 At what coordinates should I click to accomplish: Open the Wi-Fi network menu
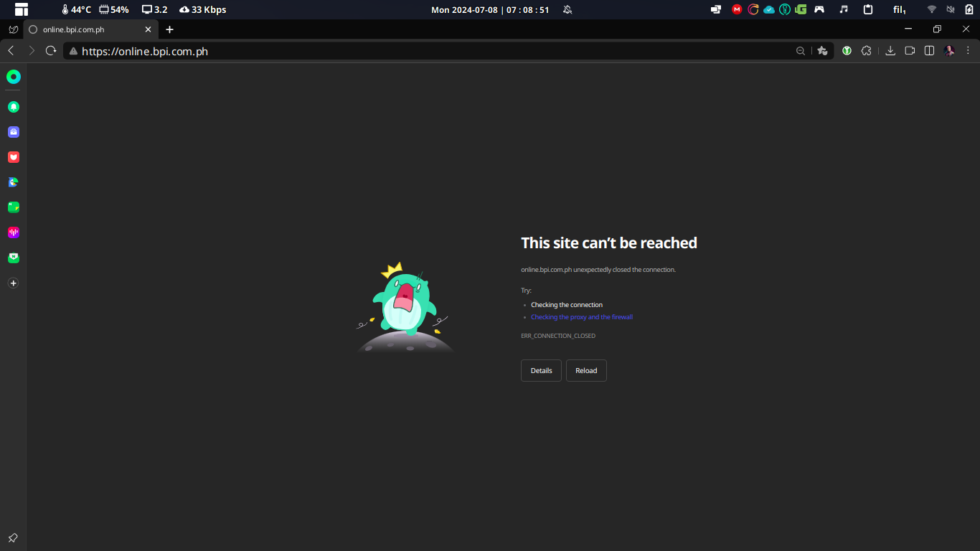point(932,9)
